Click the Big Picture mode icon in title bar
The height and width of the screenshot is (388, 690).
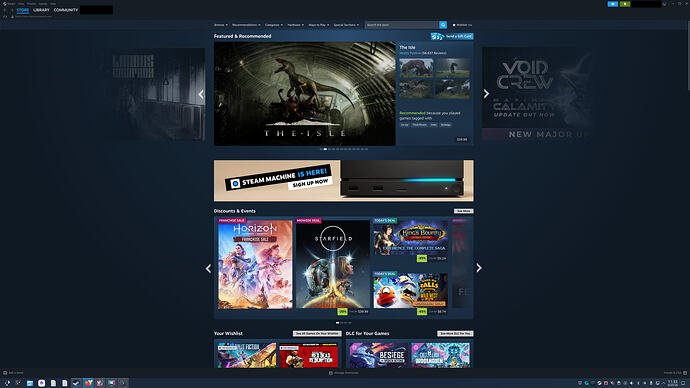tap(664, 4)
